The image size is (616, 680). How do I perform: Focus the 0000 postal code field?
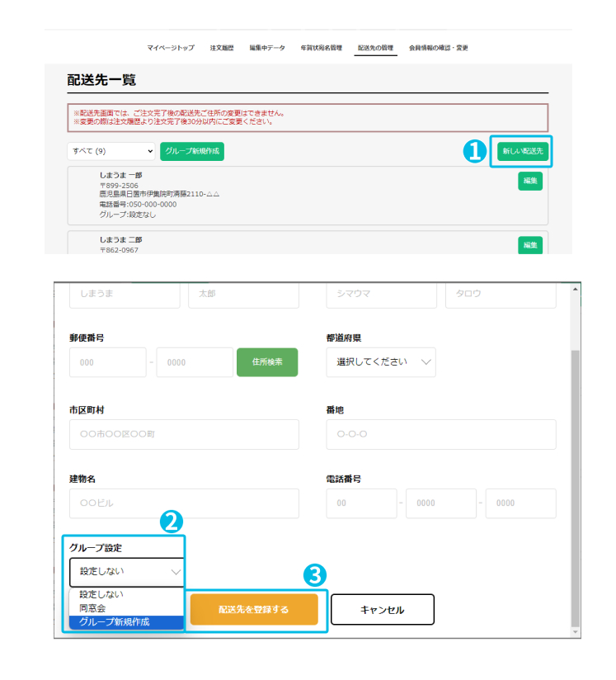195,362
